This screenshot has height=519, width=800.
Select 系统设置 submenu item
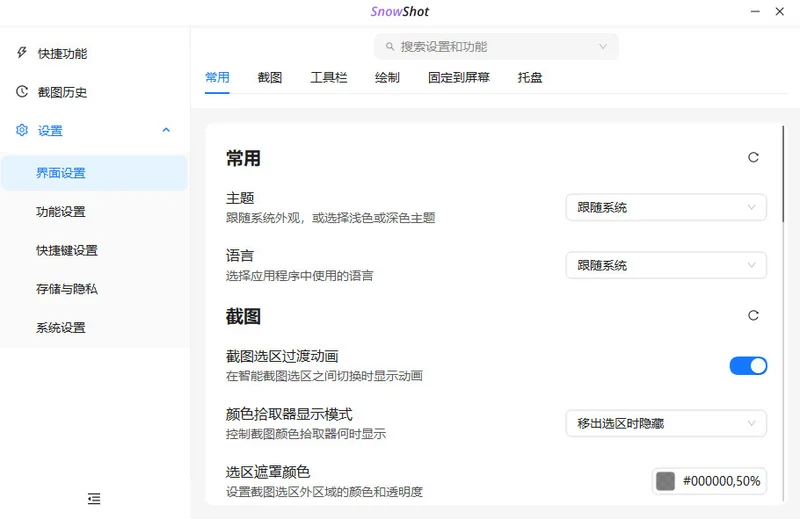click(95, 328)
